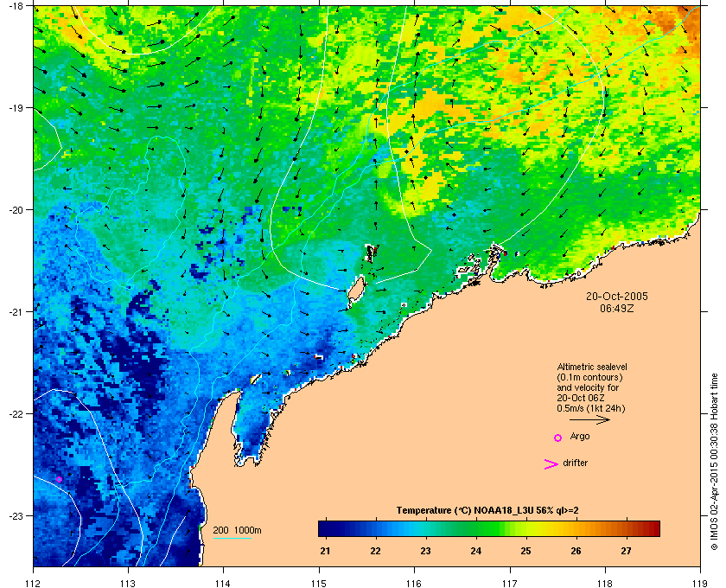Click the 'Argo' legend label
The width and height of the screenshot is (726, 588).
coord(580,436)
